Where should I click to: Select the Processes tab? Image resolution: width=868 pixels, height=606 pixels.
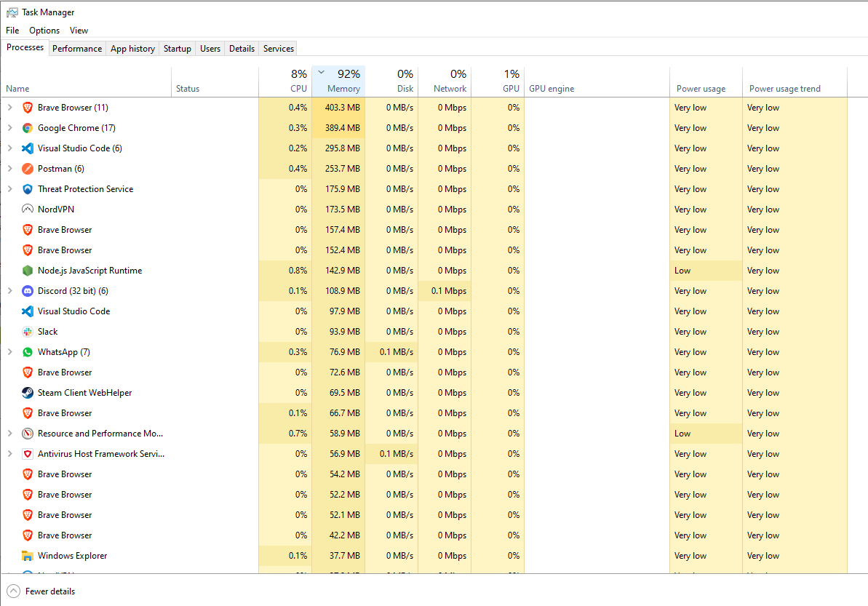point(25,47)
